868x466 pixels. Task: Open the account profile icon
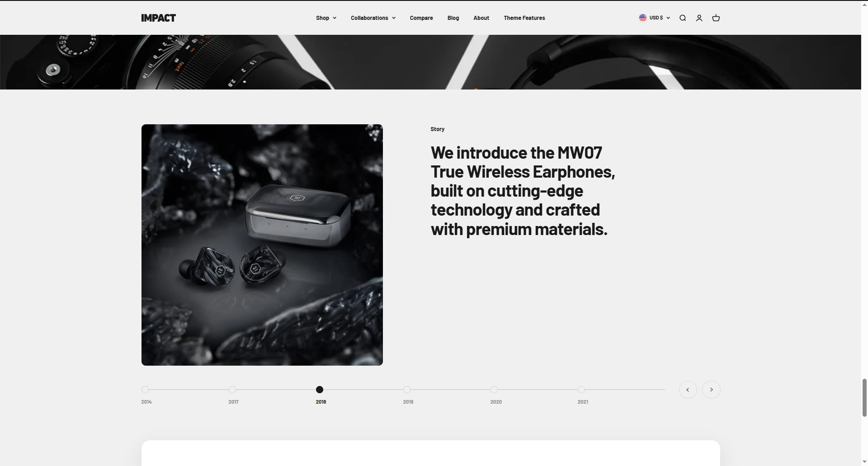pyautogui.click(x=699, y=18)
